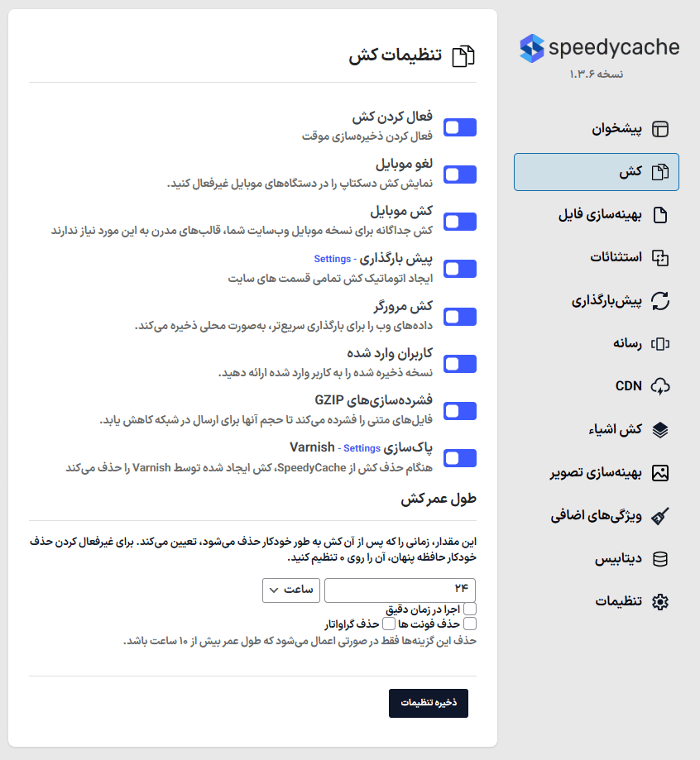Screen dimensions: 700x760
Task: Click the Database (دیتابیس) cylinder icon
Action: tap(660, 559)
